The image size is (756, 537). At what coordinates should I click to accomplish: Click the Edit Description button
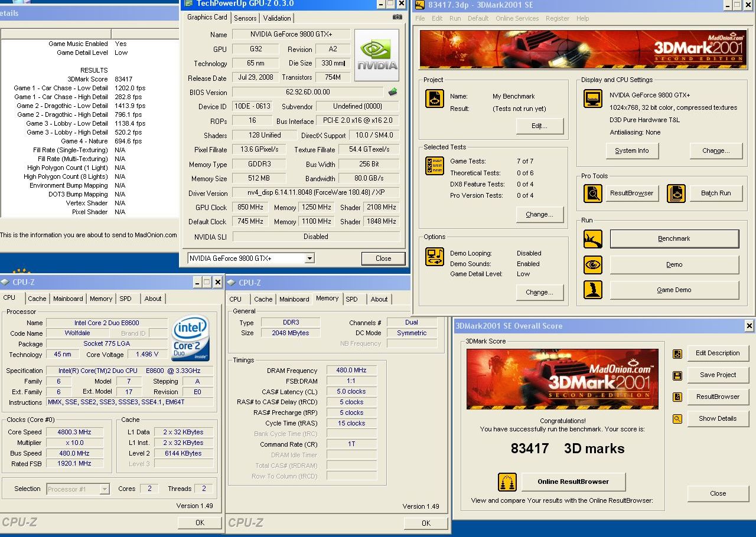tap(718, 353)
